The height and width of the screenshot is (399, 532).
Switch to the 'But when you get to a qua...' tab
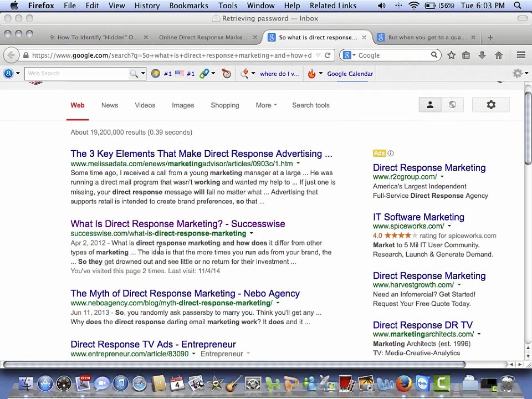427,37
